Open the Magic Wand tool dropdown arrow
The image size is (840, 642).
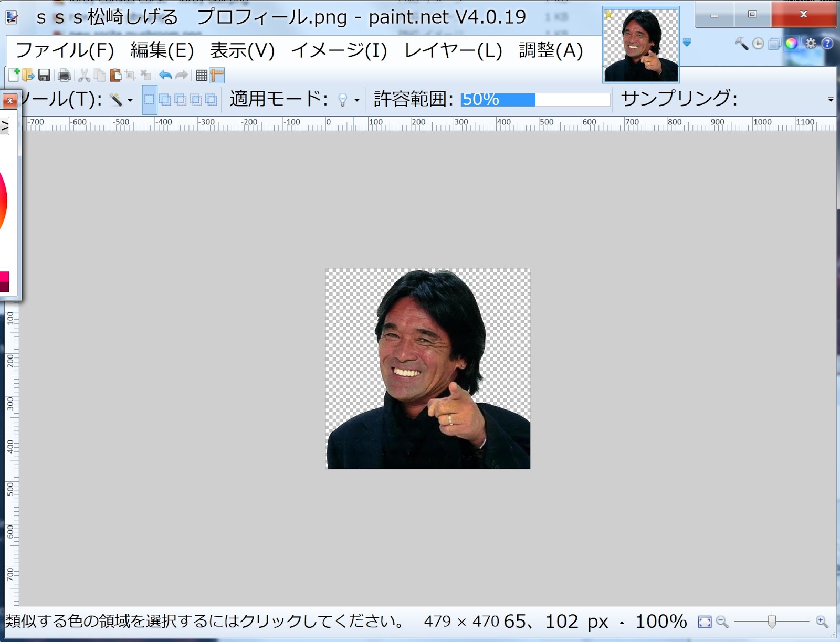(130, 100)
